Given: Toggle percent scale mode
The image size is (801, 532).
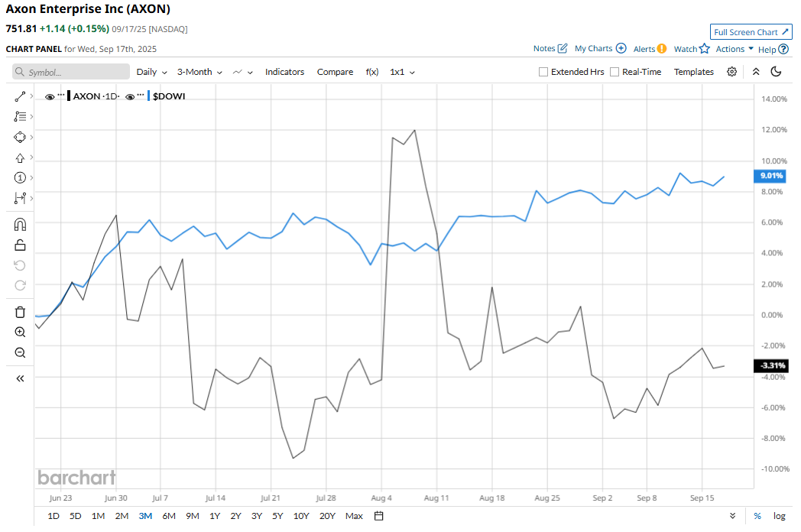Looking at the screenshot, I should click(x=757, y=516).
